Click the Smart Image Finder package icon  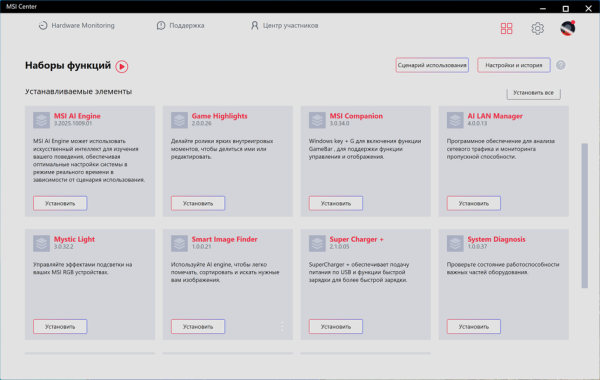(179, 243)
